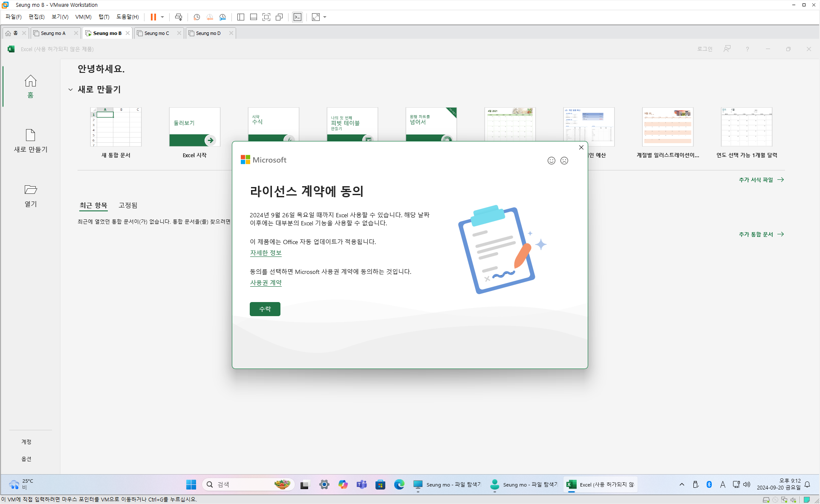Select the 새 통합 문서 blank workbook thumbnail
820x504 pixels.
coord(115,127)
